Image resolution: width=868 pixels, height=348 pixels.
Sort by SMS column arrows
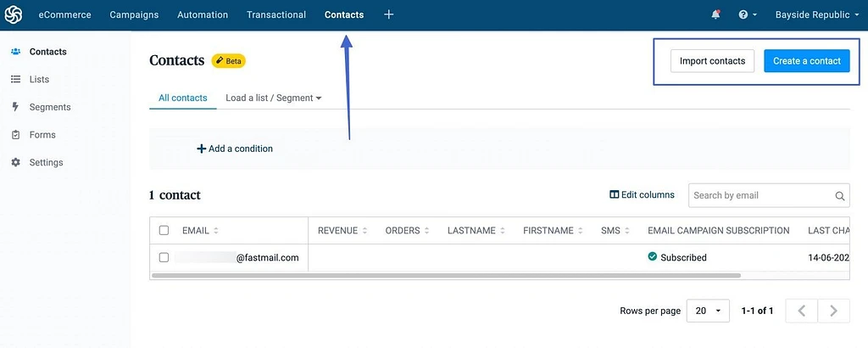(x=626, y=231)
